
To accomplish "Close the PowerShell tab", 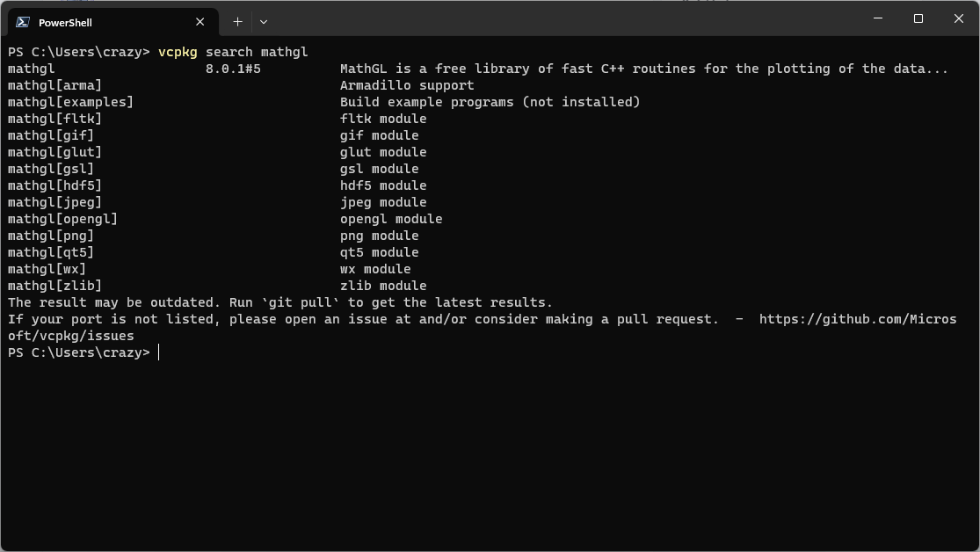I will pos(200,22).
